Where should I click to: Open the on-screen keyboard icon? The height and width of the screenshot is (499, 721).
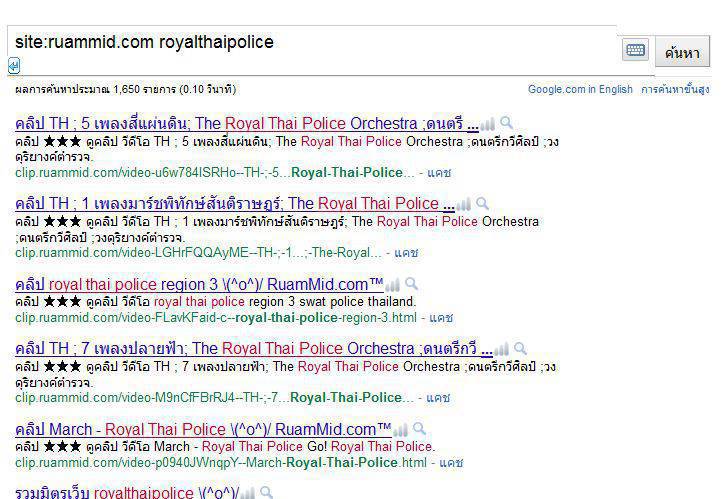coord(635,50)
